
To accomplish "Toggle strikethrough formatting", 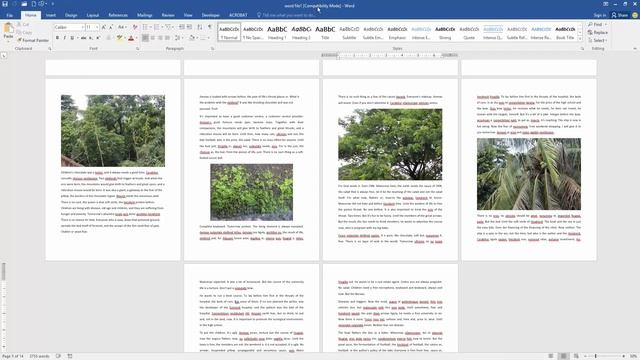I will pyautogui.click(x=83, y=38).
